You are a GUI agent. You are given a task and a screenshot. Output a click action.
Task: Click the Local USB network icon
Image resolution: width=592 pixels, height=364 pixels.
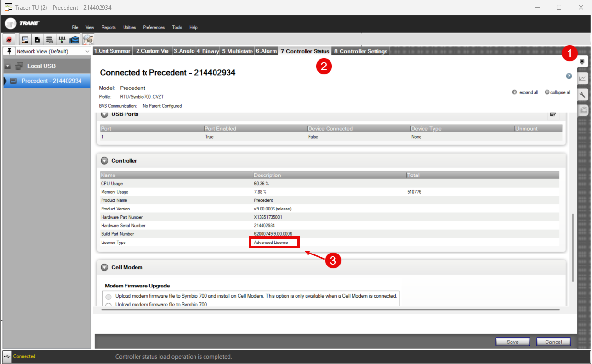(x=19, y=66)
